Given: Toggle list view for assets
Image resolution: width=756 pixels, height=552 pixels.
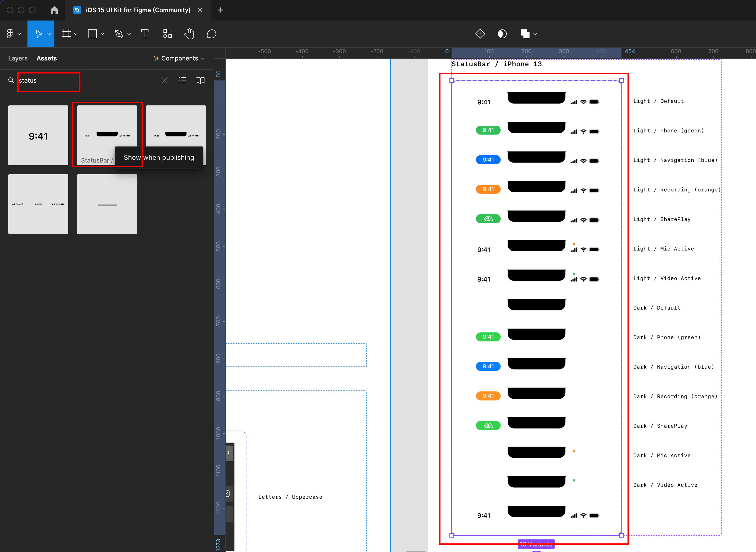Looking at the screenshot, I should [183, 80].
